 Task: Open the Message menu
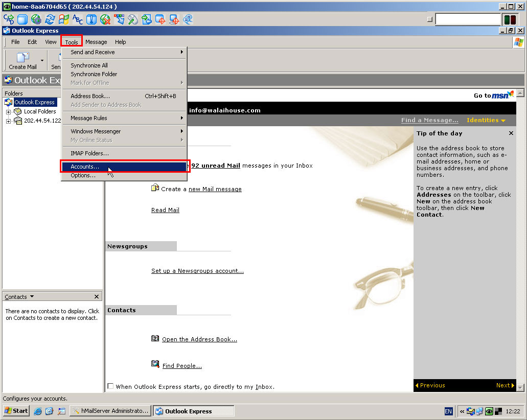pyautogui.click(x=96, y=42)
